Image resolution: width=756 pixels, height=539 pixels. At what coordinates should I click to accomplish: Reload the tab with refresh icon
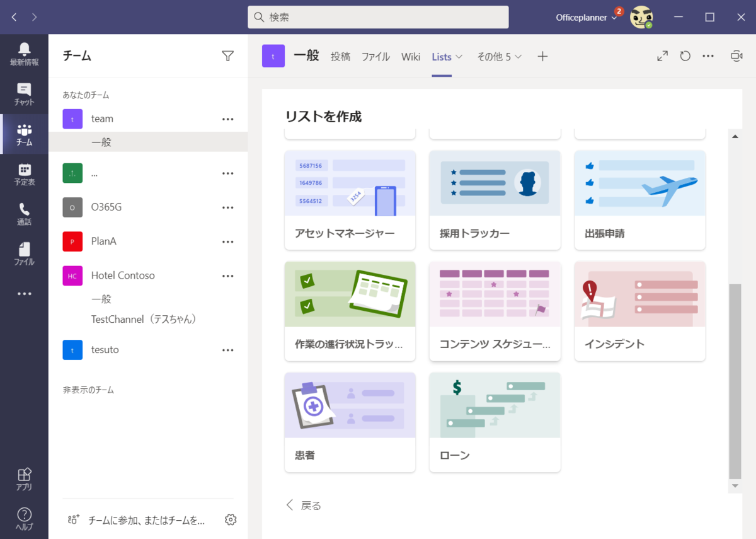685,56
